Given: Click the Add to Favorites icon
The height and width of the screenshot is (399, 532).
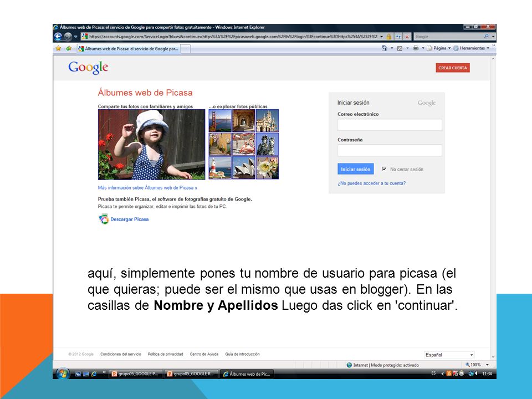Looking at the screenshot, I should point(69,48).
